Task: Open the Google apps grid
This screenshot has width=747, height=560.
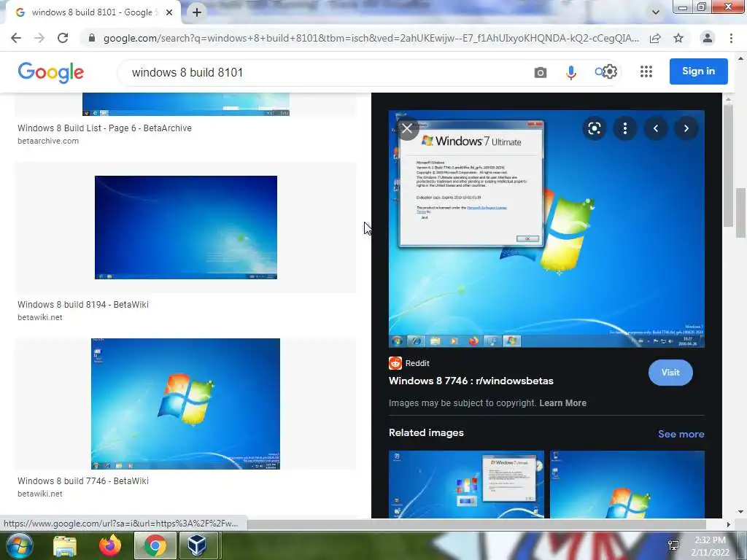Action: click(x=646, y=72)
